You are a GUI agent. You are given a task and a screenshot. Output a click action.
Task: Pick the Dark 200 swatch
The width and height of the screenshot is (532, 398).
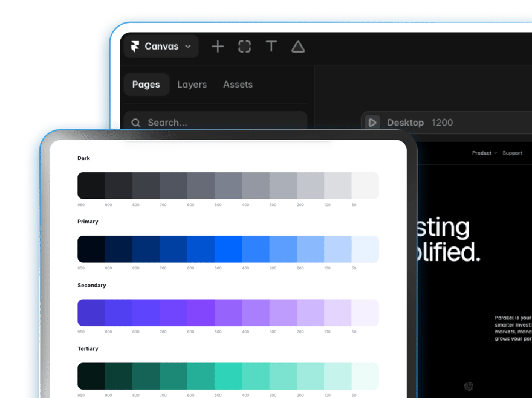click(311, 185)
